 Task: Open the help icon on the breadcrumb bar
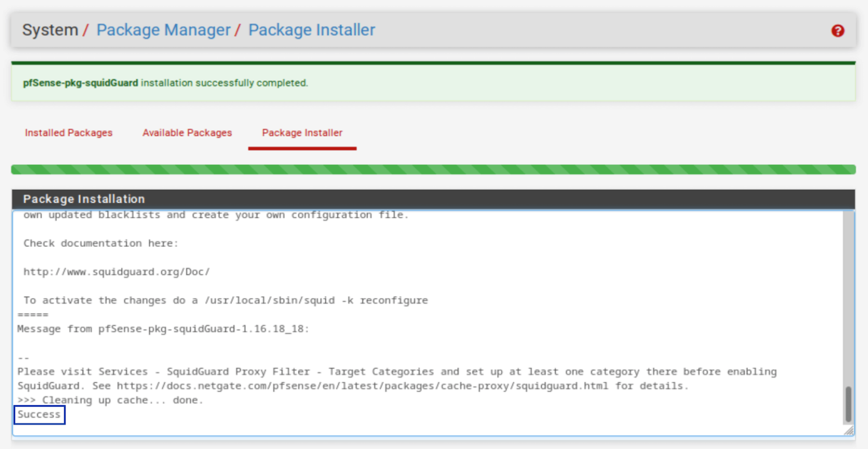838,31
